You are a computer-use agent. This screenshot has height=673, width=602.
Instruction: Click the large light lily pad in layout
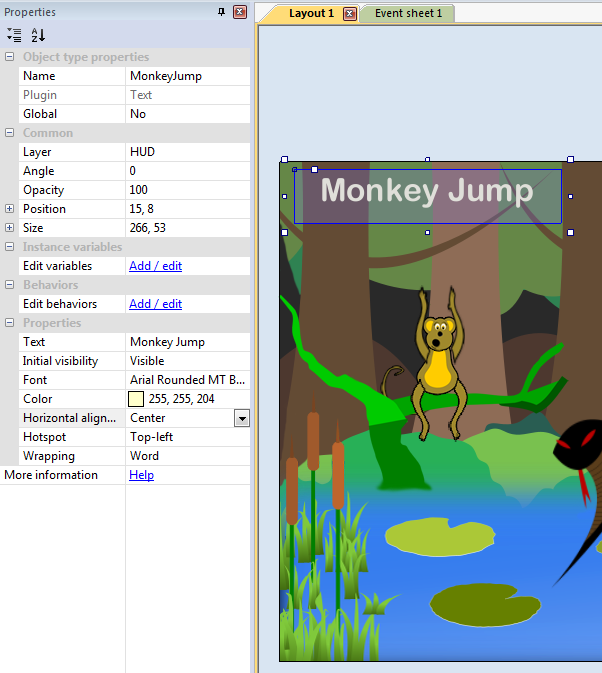point(440,537)
